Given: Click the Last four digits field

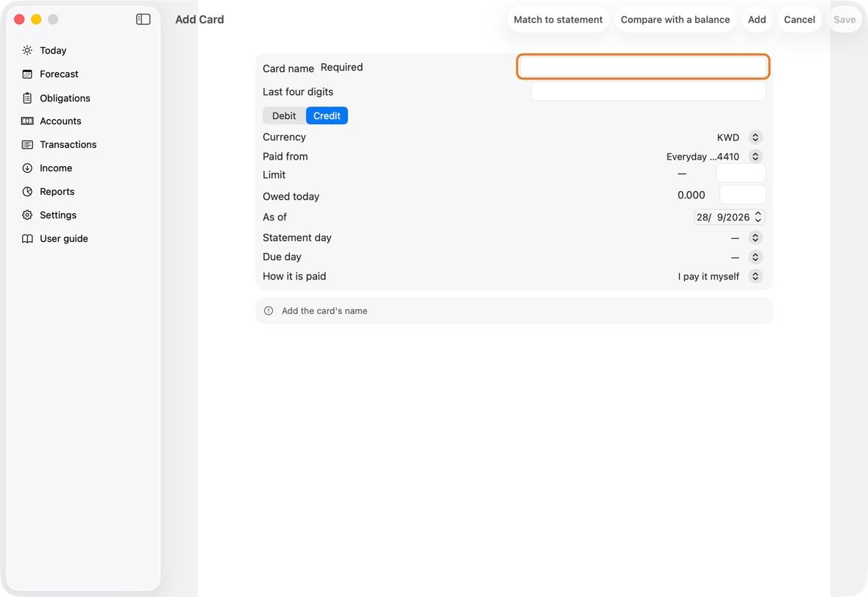Looking at the screenshot, I should (648, 91).
